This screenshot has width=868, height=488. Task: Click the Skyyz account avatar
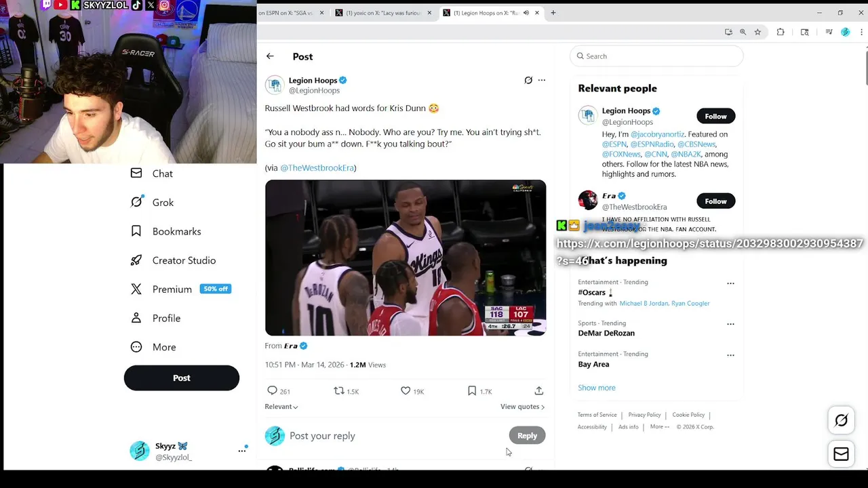[x=140, y=451]
